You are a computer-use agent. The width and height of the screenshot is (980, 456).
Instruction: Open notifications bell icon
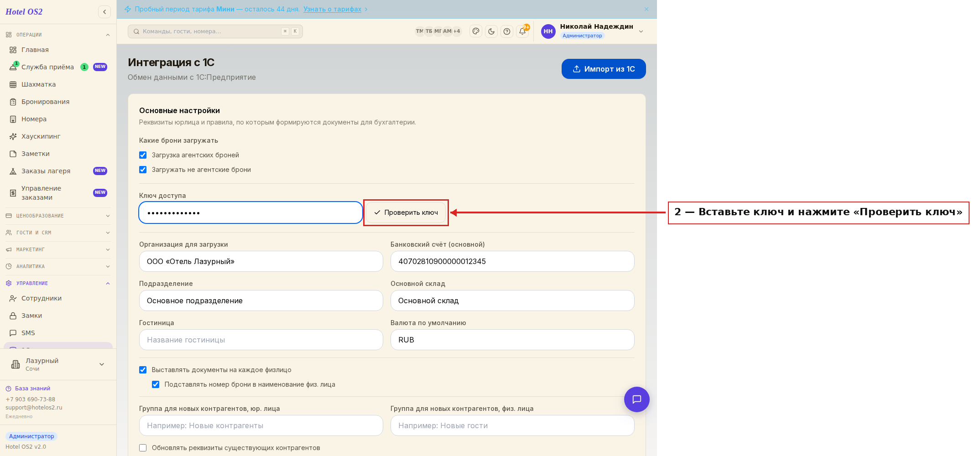coord(522,31)
